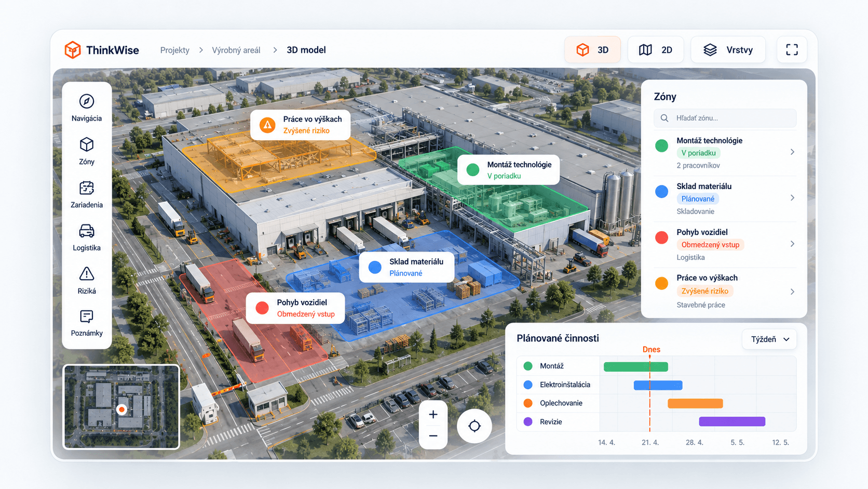This screenshot has width=868, height=489.
Task: Click the red dot on Pohyb vozidiel map label
Action: click(262, 308)
